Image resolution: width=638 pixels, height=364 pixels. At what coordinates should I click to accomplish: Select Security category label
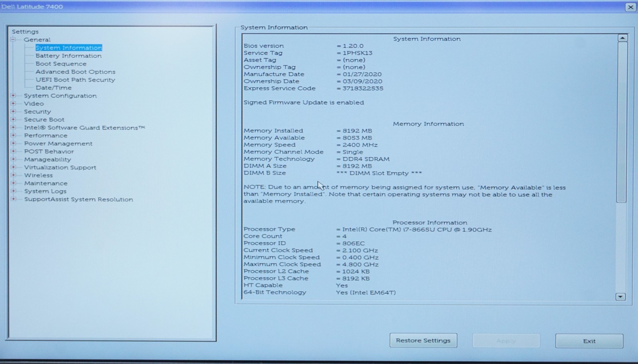click(x=37, y=112)
